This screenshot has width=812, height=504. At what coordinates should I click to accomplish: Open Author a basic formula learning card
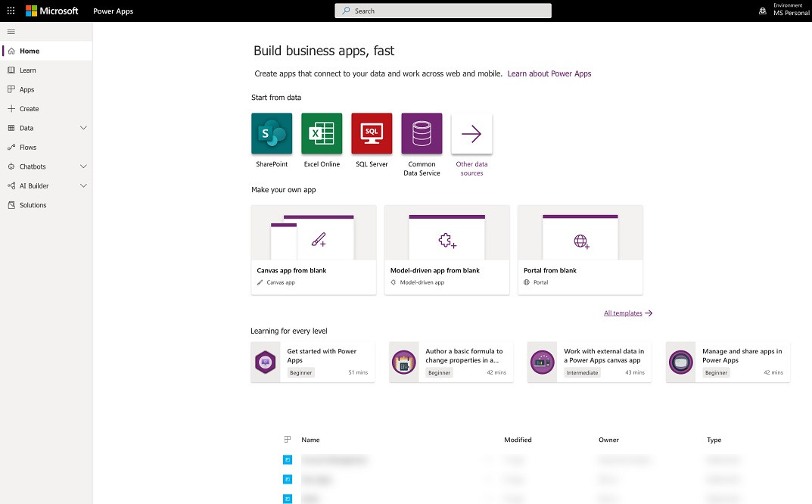point(451,362)
